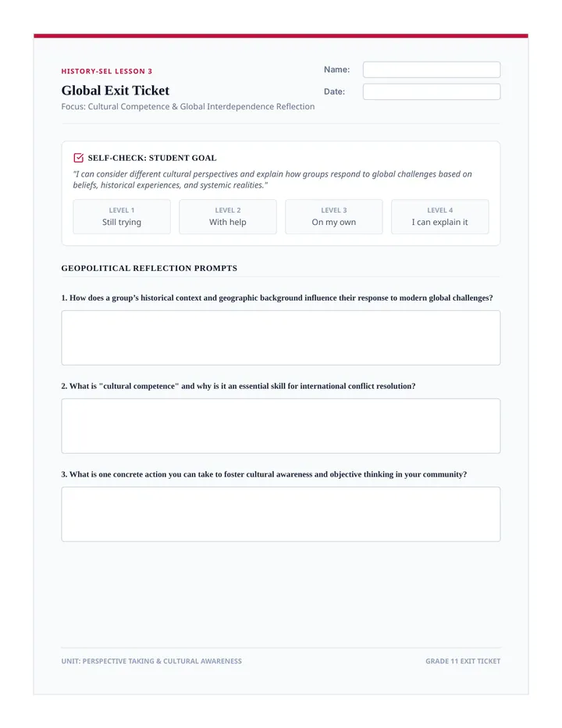This screenshot has height=728, width=562.
Task: Select Level 3 On my own box
Action: tap(333, 217)
